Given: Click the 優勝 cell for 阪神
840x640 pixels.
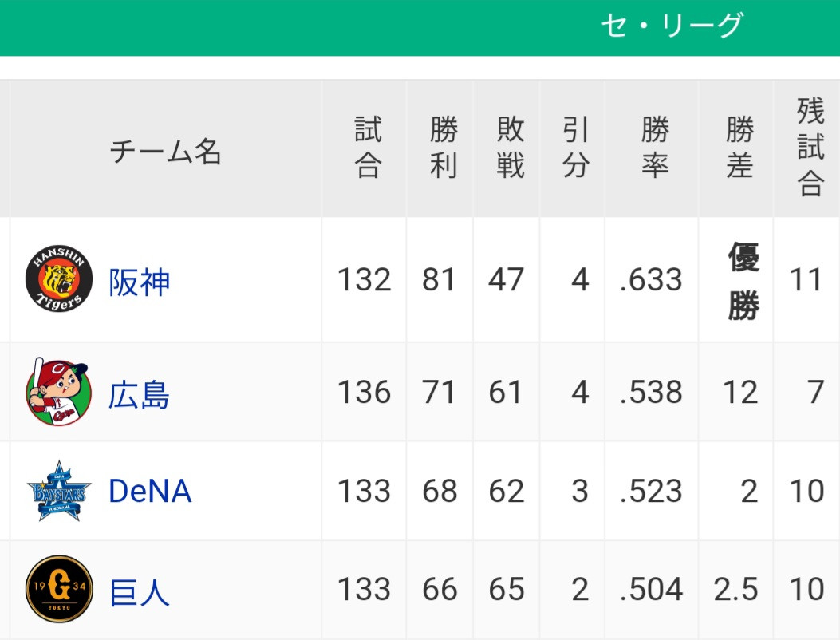Looking at the screenshot, I should click(743, 281).
